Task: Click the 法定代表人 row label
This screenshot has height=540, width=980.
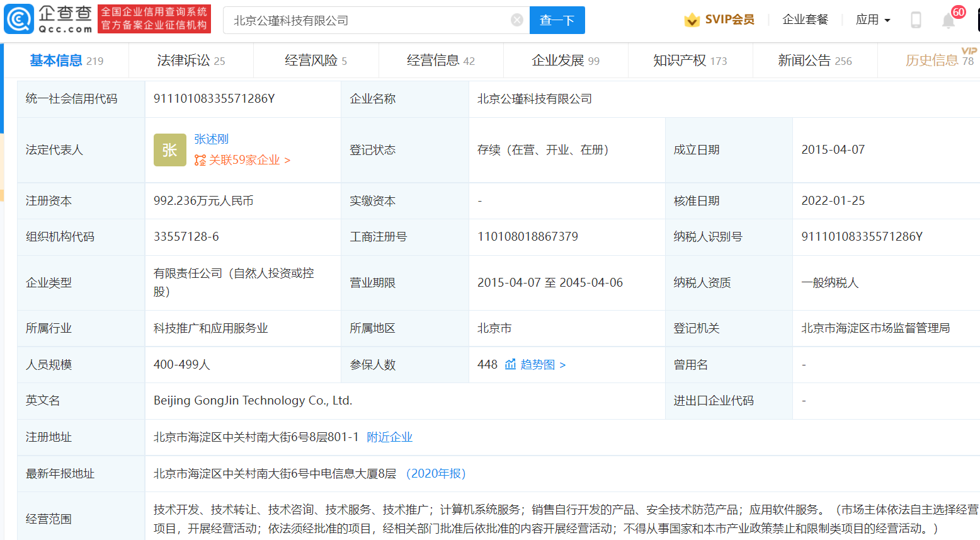Action: tap(54, 149)
